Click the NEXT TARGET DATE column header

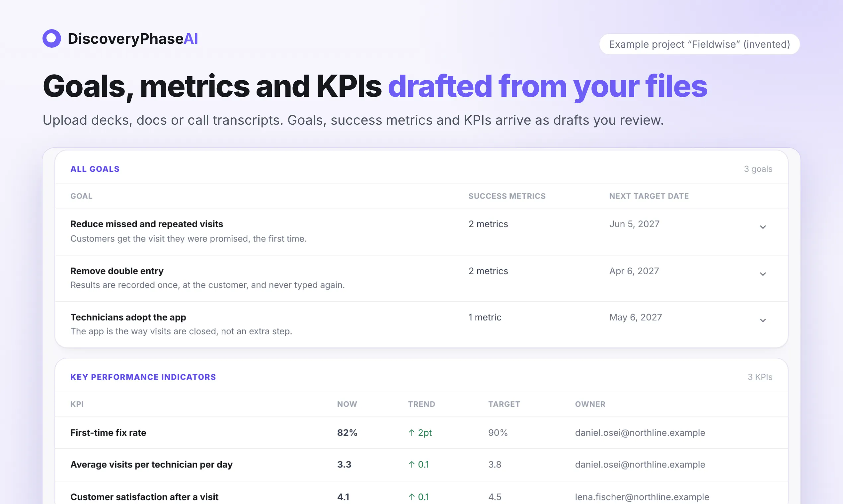[649, 196]
